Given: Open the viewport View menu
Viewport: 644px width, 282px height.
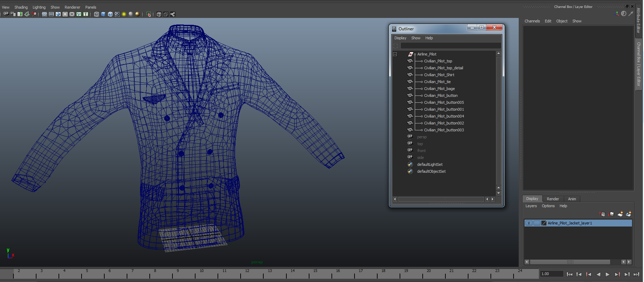Looking at the screenshot, I should [x=6, y=7].
